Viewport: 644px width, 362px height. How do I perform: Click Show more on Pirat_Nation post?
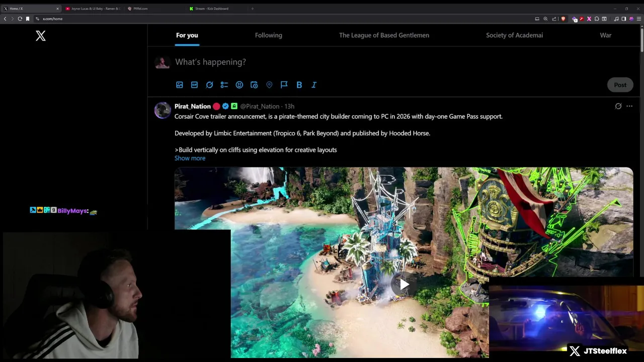click(190, 158)
